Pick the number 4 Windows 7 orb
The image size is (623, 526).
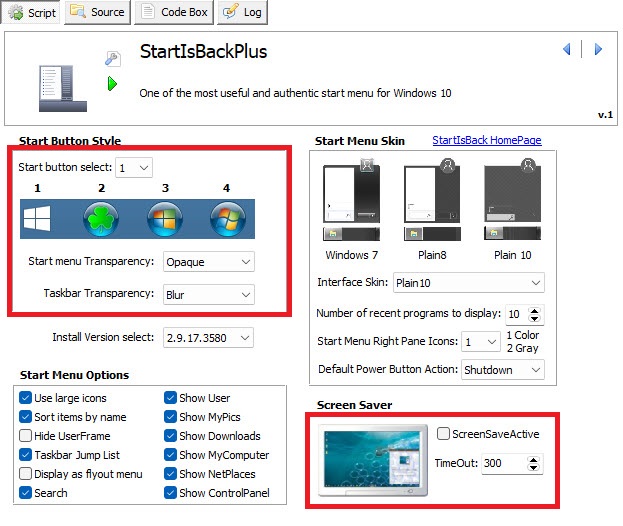pyautogui.click(x=228, y=219)
